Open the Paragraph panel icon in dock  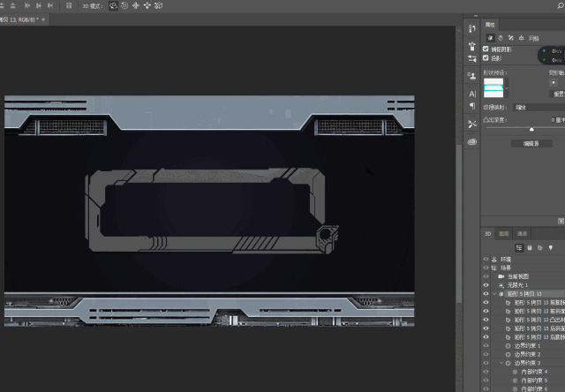point(472,106)
